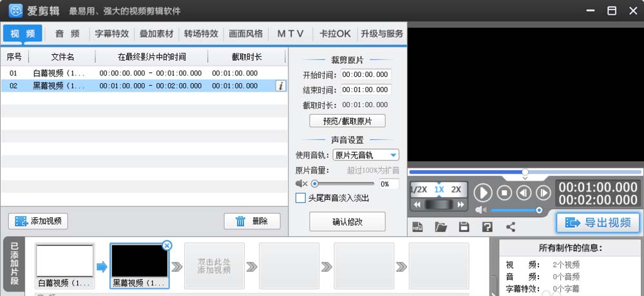Click the Play button in preview controls
Screen dimensions: 644x296
point(482,192)
